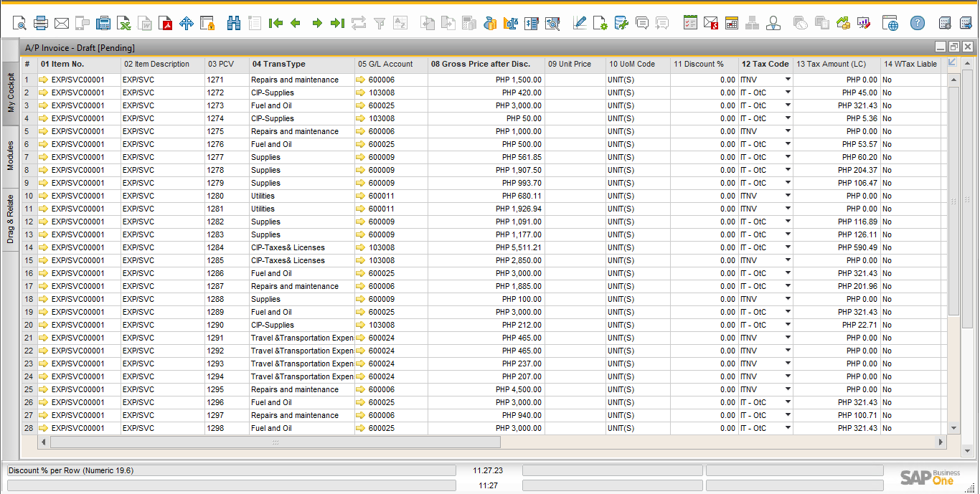Viewport: 980px width, 494px height.
Task: Click the horizontal scrollbar thumb
Action: click(275, 442)
